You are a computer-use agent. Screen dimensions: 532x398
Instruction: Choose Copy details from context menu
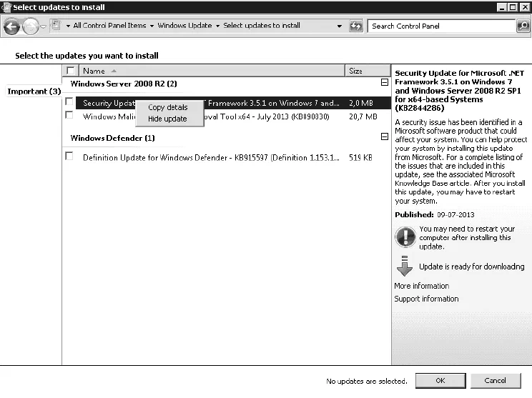(x=167, y=107)
